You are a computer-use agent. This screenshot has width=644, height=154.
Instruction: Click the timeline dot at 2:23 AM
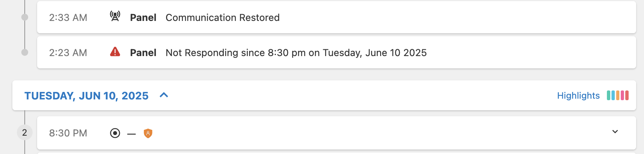pos(25,52)
